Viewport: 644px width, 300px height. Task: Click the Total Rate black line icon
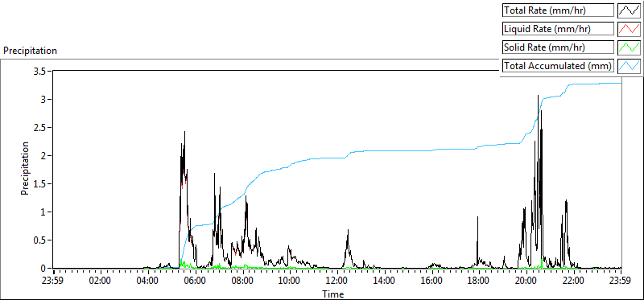pos(630,10)
